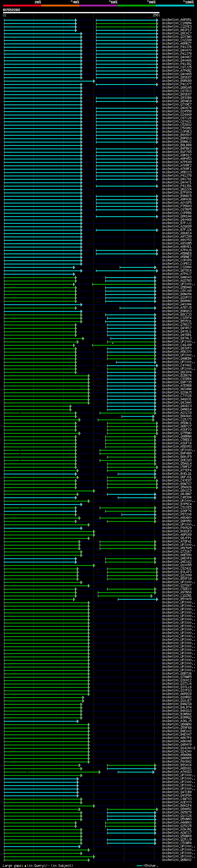
Task: Choose the UniRef100_B8CC33 entry
Action: pos(176,314)
